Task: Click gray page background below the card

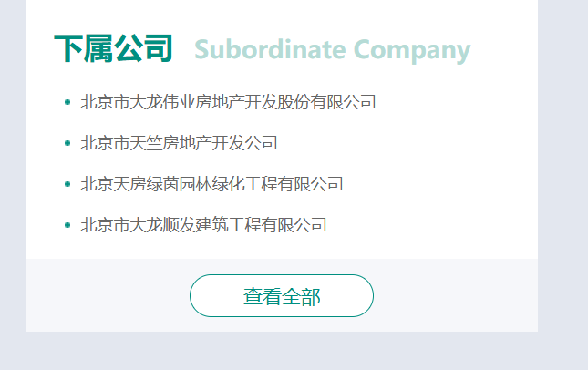Action: pyautogui.click(x=281, y=352)
